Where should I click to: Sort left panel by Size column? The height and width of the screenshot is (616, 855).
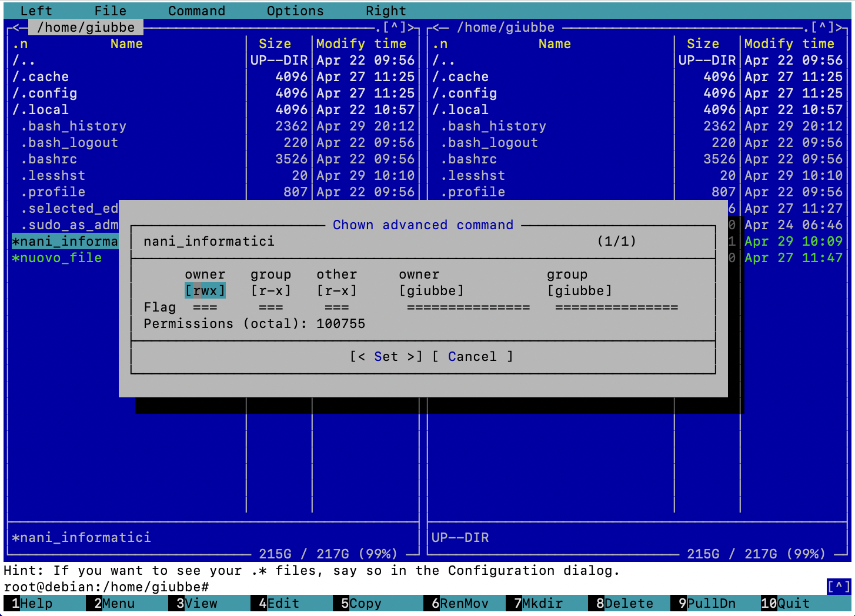[x=275, y=43]
